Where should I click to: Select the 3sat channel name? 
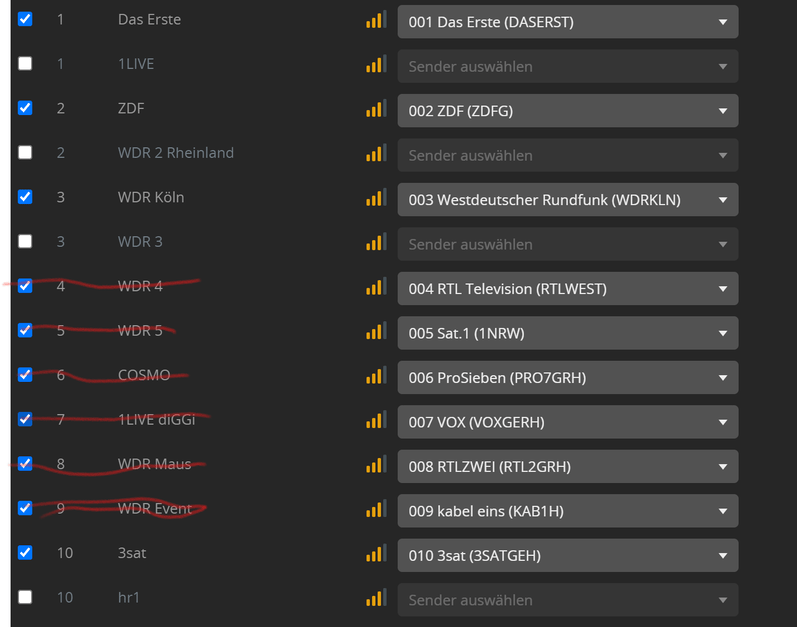click(x=132, y=553)
